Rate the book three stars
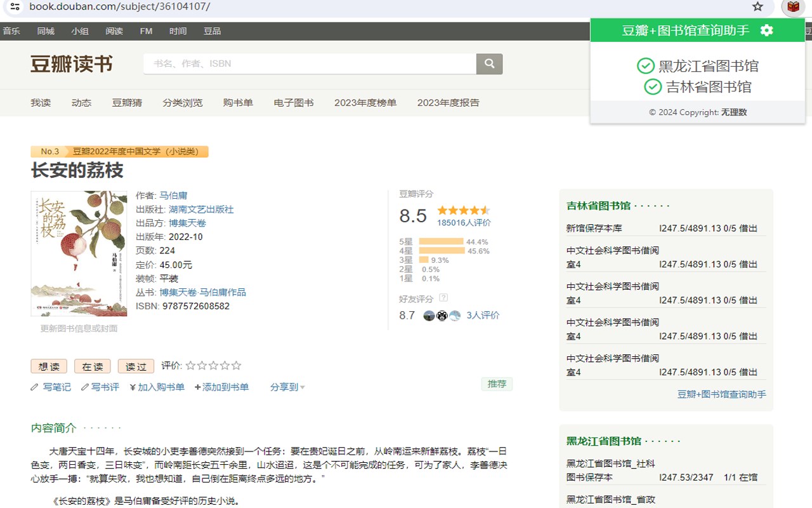The image size is (812, 508). point(213,366)
